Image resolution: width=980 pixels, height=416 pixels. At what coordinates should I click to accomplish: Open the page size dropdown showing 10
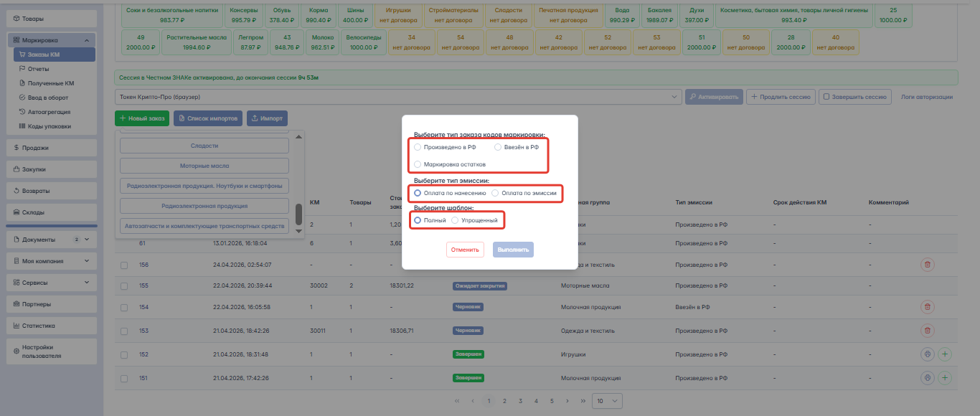point(607,401)
